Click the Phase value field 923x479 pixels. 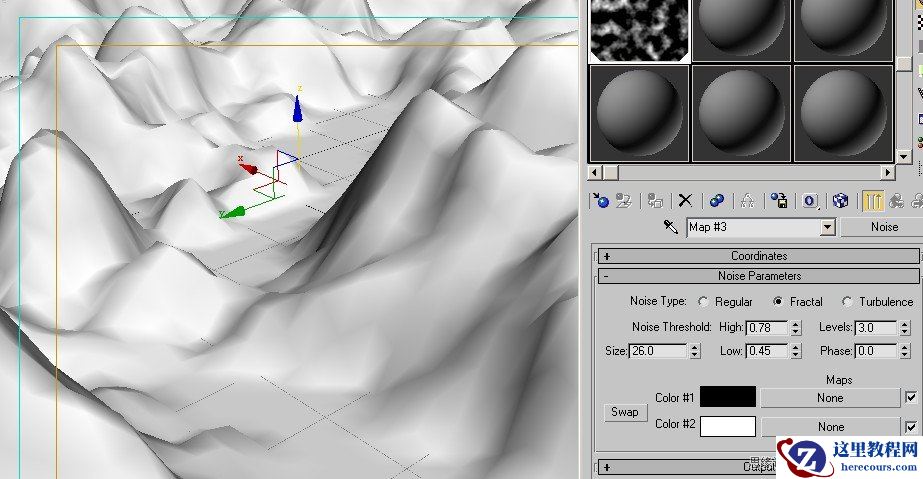(x=876, y=351)
